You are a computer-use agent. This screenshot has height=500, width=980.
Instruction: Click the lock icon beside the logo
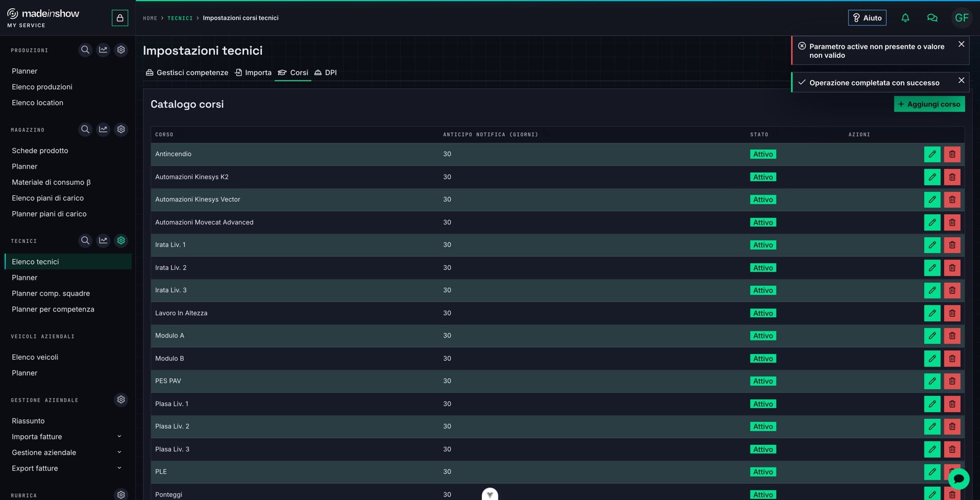pos(120,18)
